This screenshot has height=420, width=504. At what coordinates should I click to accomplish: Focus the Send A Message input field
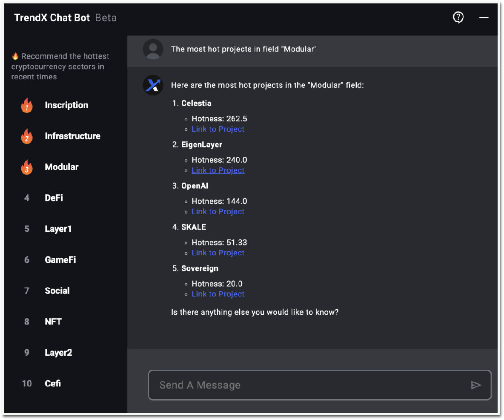tap(320, 385)
